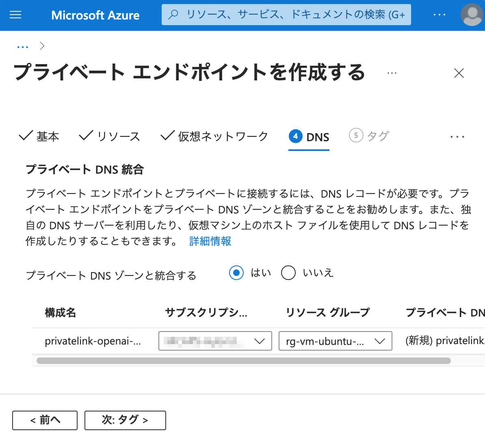Image resolution: width=485 pixels, height=448 pixels.
Task: Open the rg-vm-ubuntu resource group dropdown
Action: (335, 341)
